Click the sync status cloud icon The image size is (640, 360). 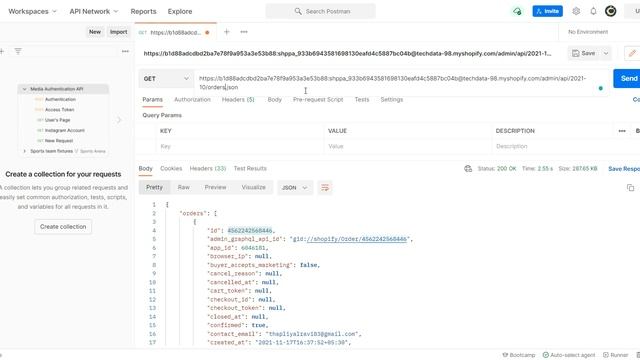click(x=517, y=11)
